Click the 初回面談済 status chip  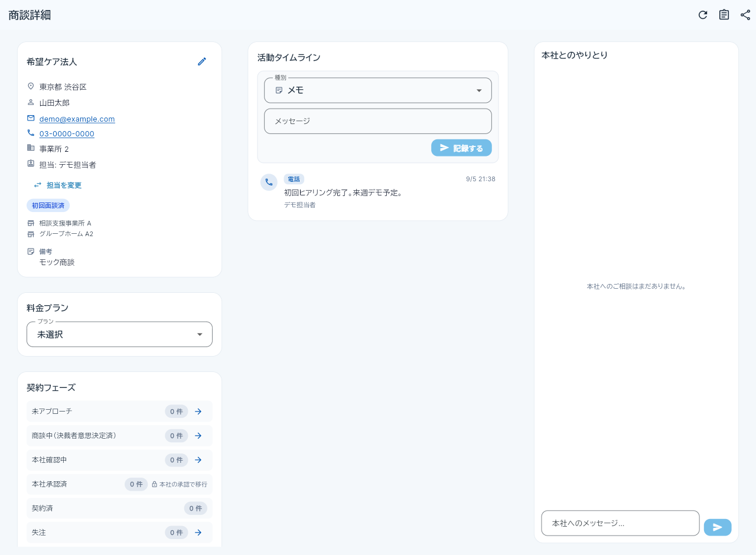click(48, 205)
